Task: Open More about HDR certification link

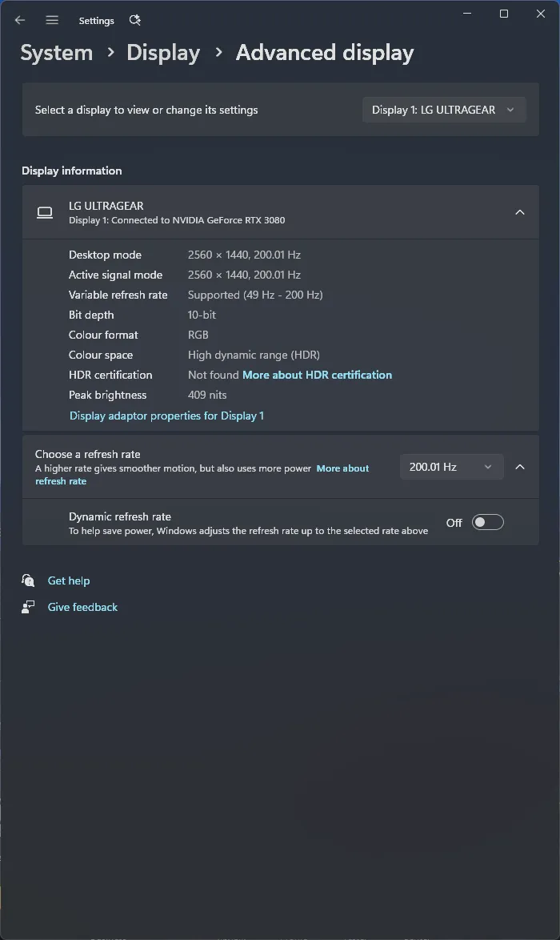Action: point(317,375)
